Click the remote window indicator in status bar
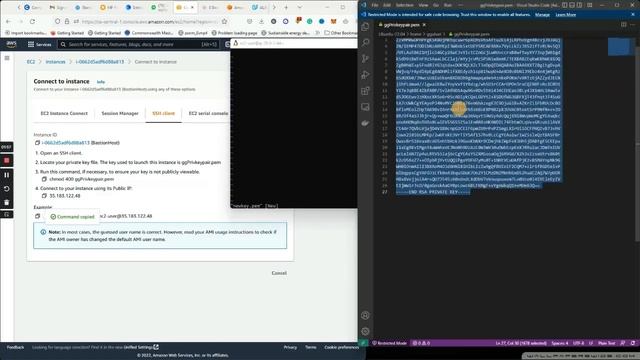 (363, 343)
